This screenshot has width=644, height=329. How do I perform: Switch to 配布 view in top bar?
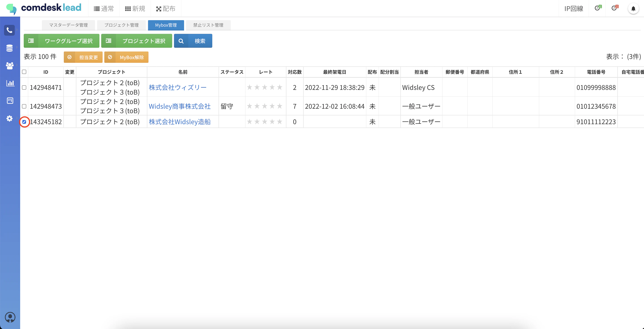tap(165, 9)
